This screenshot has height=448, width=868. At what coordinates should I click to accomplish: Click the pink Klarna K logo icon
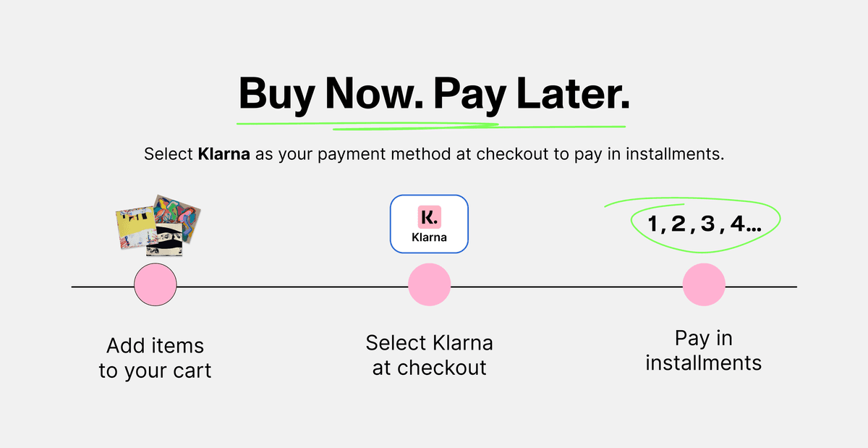429,216
